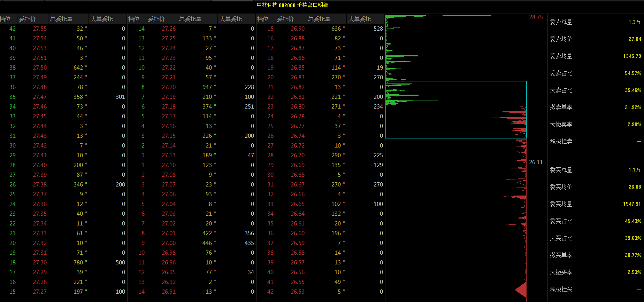Screen dimensions: 644x302
Task: Select large-order value 356 in 27.01 row
Action: (249, 233)
